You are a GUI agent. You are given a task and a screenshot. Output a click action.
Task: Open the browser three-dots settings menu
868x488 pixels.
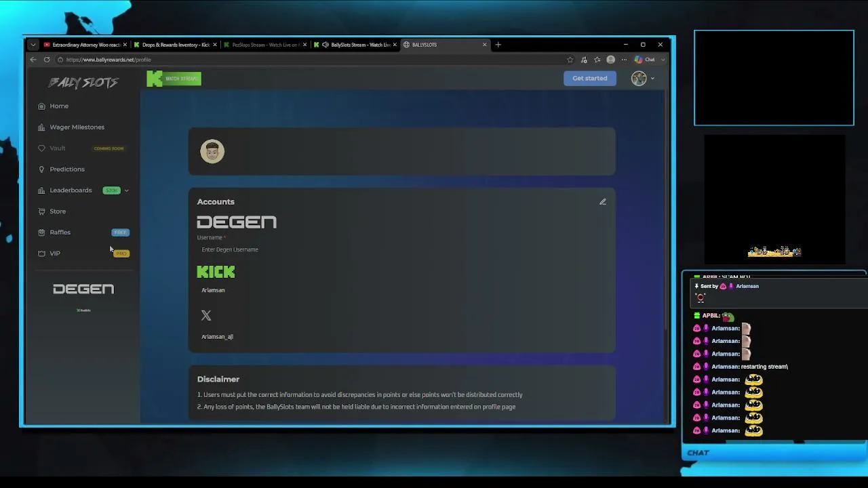(x=624, y=60)
